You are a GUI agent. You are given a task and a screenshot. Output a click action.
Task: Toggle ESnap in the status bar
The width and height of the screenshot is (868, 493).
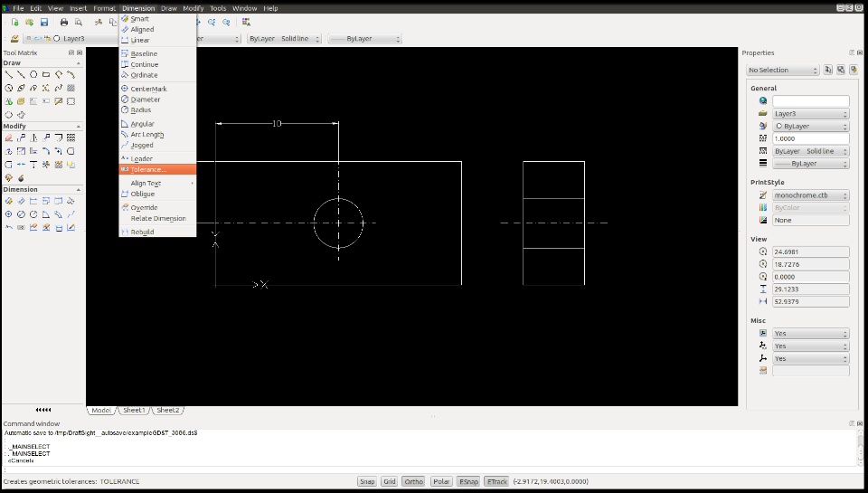468,481
